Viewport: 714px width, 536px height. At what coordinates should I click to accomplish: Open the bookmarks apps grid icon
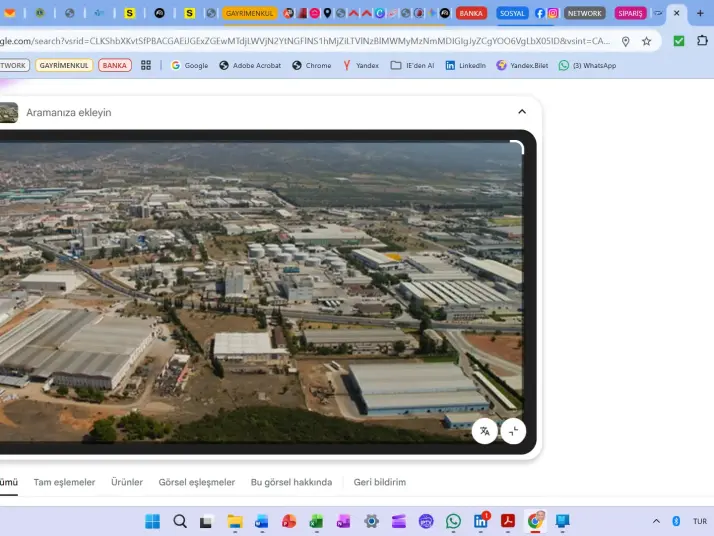coord(146,65)
